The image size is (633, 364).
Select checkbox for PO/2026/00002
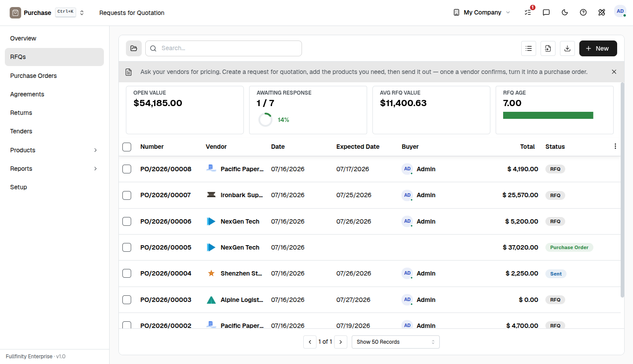[x=127, y=325]
